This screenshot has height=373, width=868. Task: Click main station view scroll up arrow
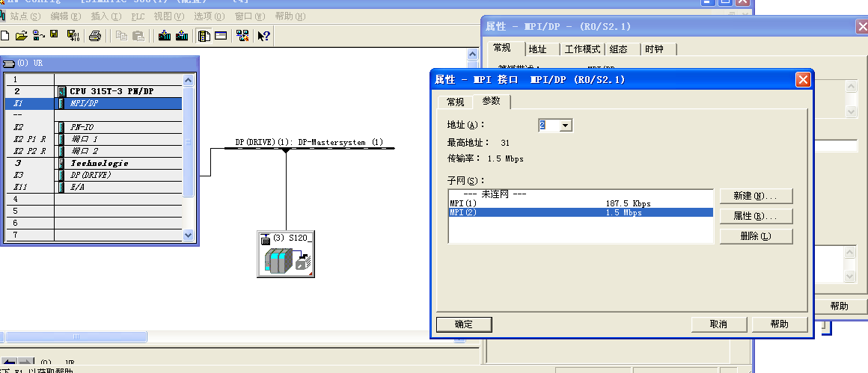[x=472, y=54]
